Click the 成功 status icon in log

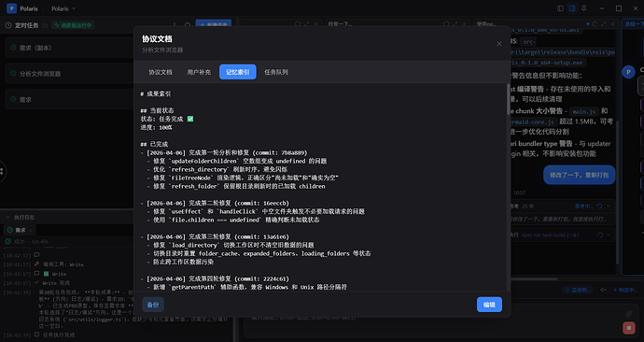[7, 241]
